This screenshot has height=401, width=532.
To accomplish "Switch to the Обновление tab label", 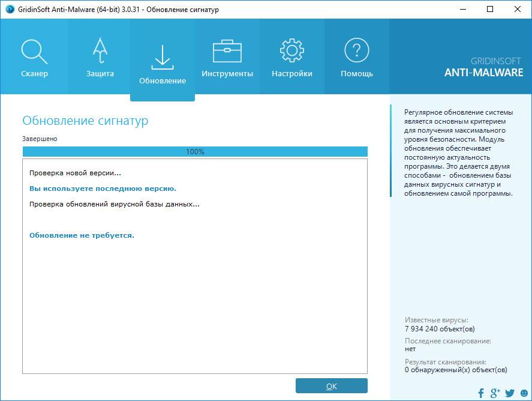I will (x=163, y=81).
